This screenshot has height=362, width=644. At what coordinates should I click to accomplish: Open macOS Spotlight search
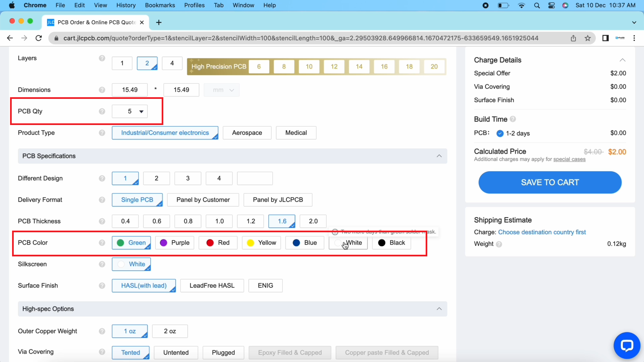tap(537, 5)
